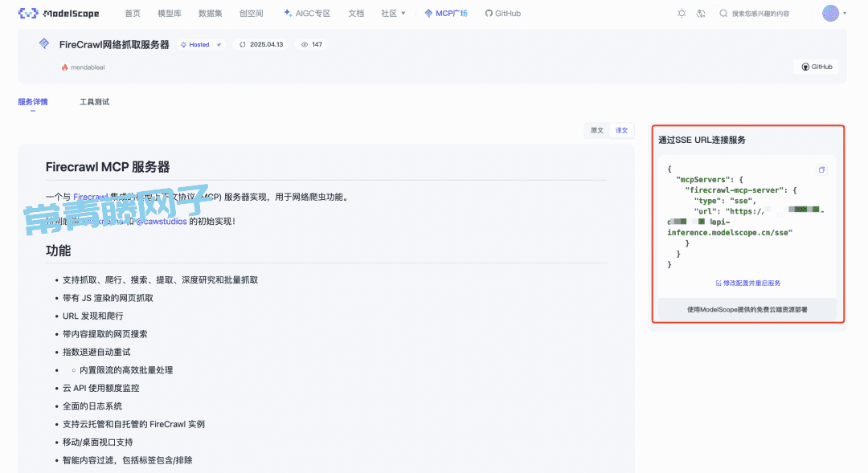Screen dimensions: 868x473
Task: Click the 云 API 使用额度监控 list item
Action: tap(100, 389)
